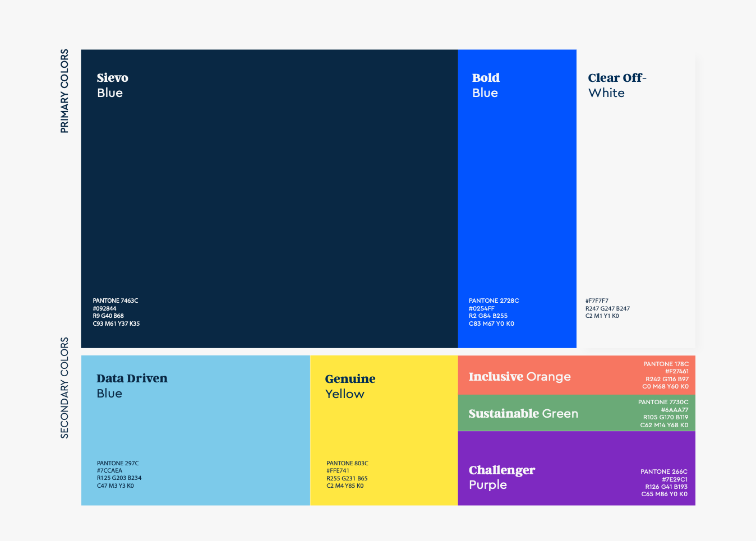Click the #F7F7F7 hex code
This screenshot has height=541, width=756.
coord(597,301)
